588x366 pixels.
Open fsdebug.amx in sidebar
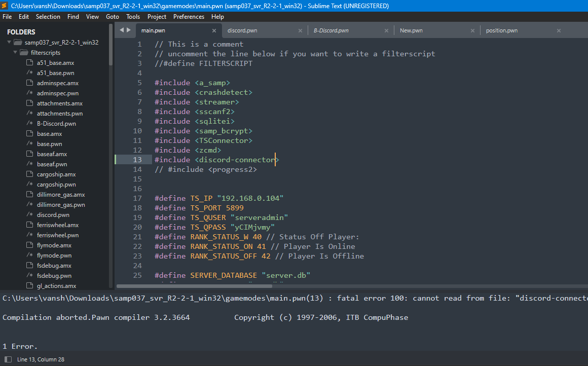coord(54,265)
